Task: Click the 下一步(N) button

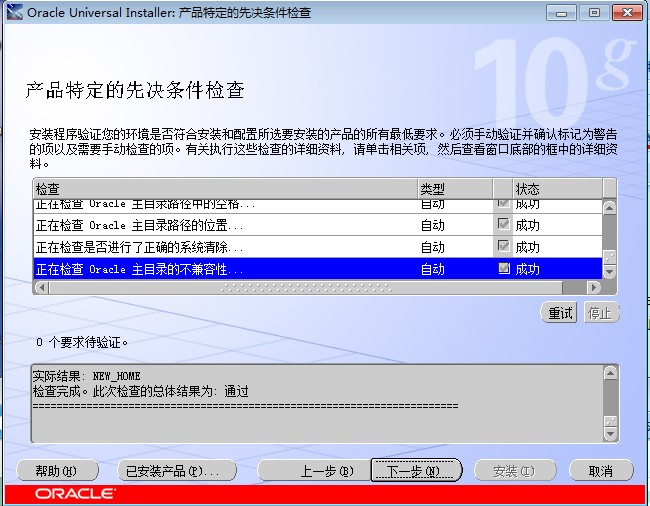Action: click(416, 470)
